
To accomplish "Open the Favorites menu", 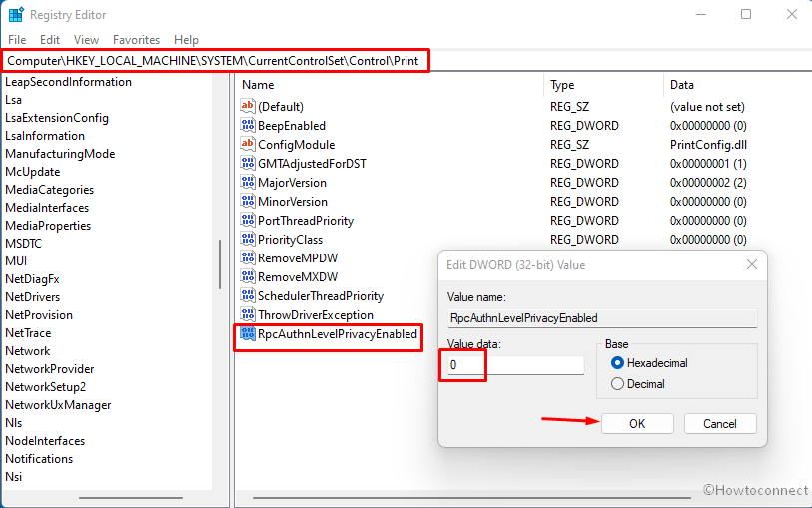I will pos(136,40).
